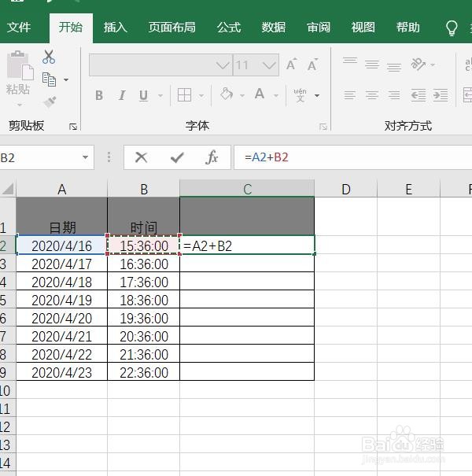
Task: Select Align Right icon
Action: (x=393, y=95)
